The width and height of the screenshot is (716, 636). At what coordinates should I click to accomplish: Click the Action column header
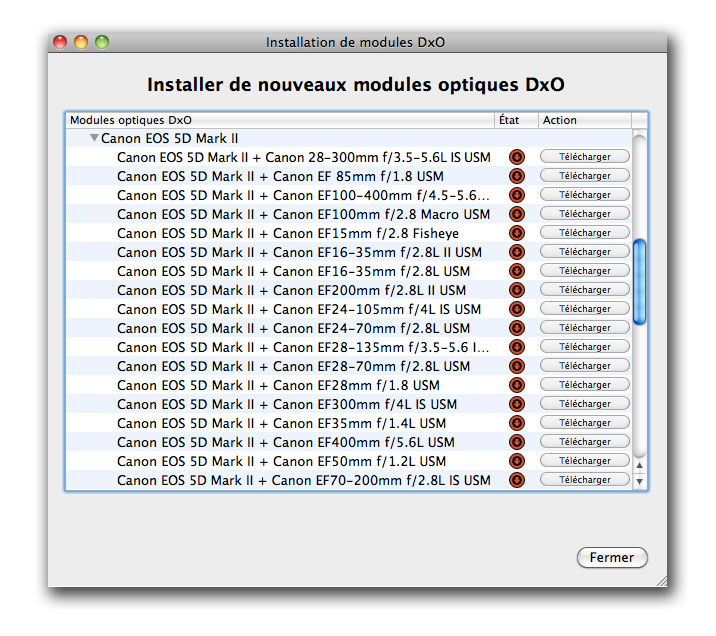[584, 120]
